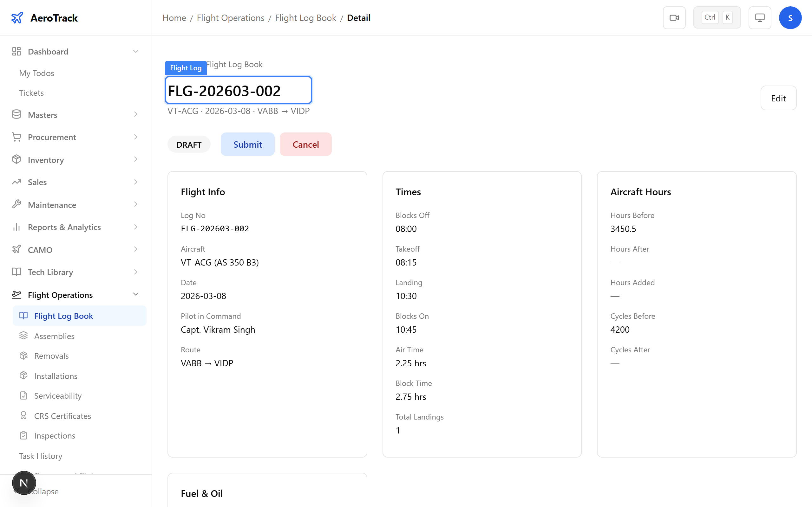Click the video camera icon in header

pos(674,17)
